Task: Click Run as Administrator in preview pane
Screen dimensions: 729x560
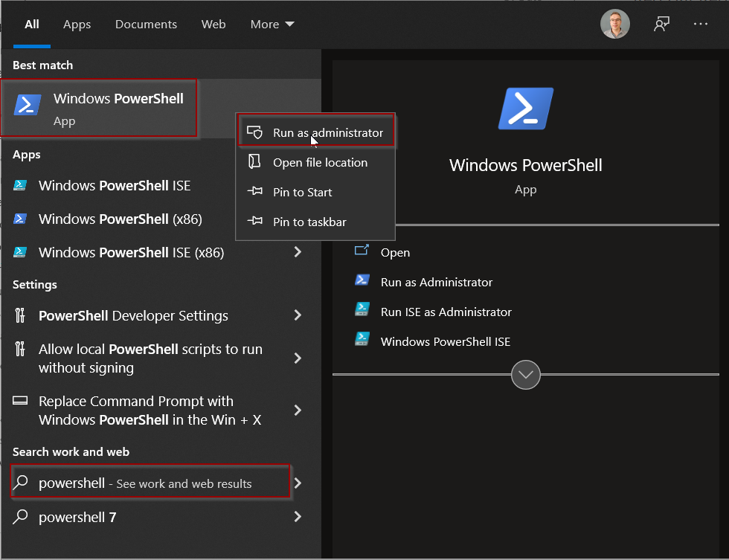Action: [437, 282]
